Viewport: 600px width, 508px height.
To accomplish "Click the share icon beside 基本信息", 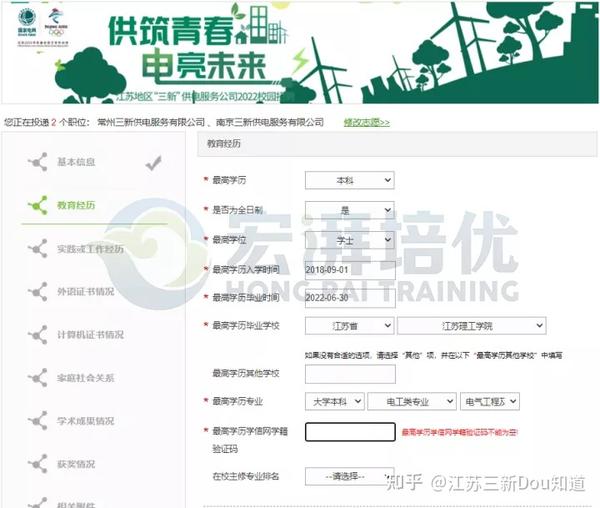I will [38, 162].
